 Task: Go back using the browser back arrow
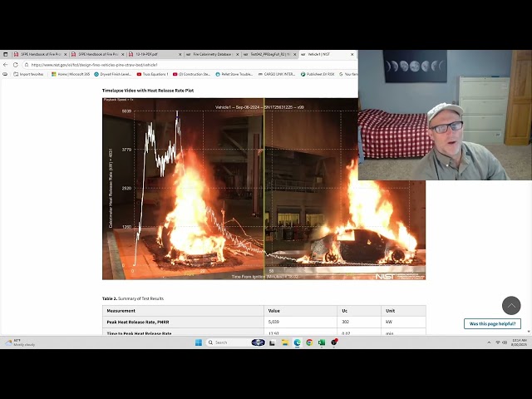tap(6, 65)
